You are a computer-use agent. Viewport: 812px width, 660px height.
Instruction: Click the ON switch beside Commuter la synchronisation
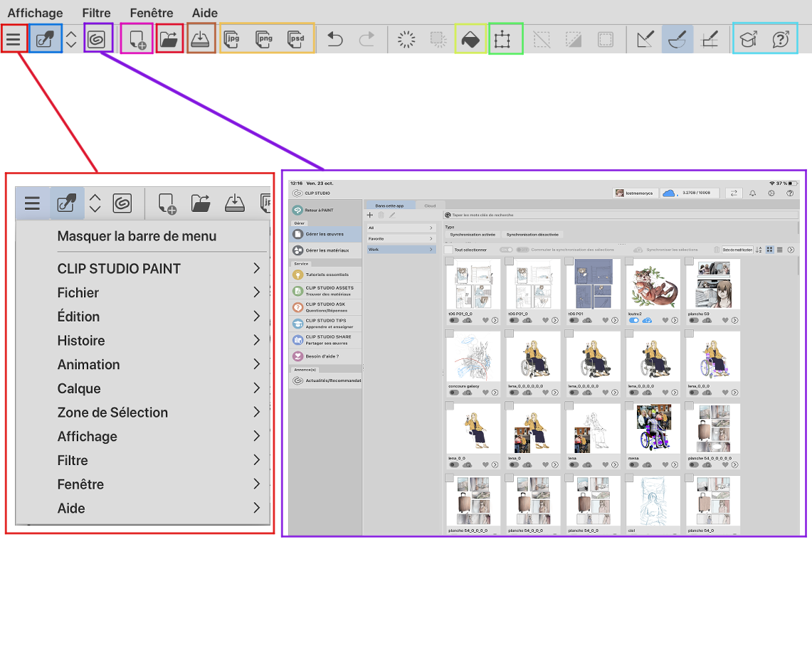point(506,250)
